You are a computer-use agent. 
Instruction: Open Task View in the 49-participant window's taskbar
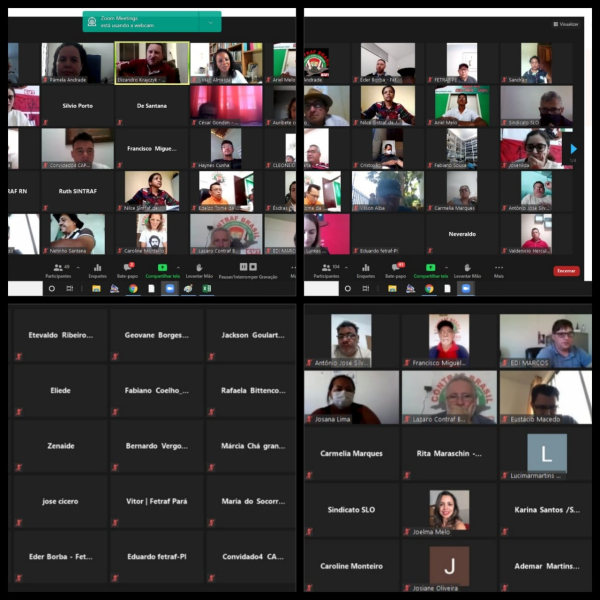click(70, 289)
